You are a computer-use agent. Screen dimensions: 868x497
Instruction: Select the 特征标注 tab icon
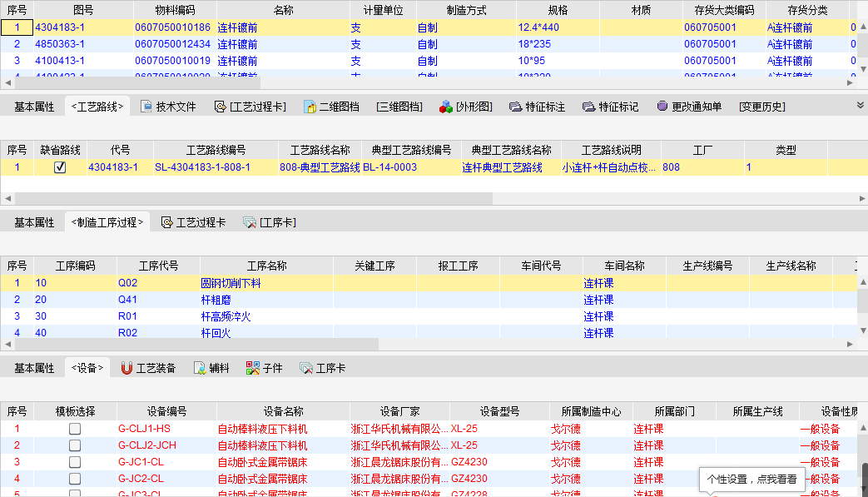pos(515,107)
